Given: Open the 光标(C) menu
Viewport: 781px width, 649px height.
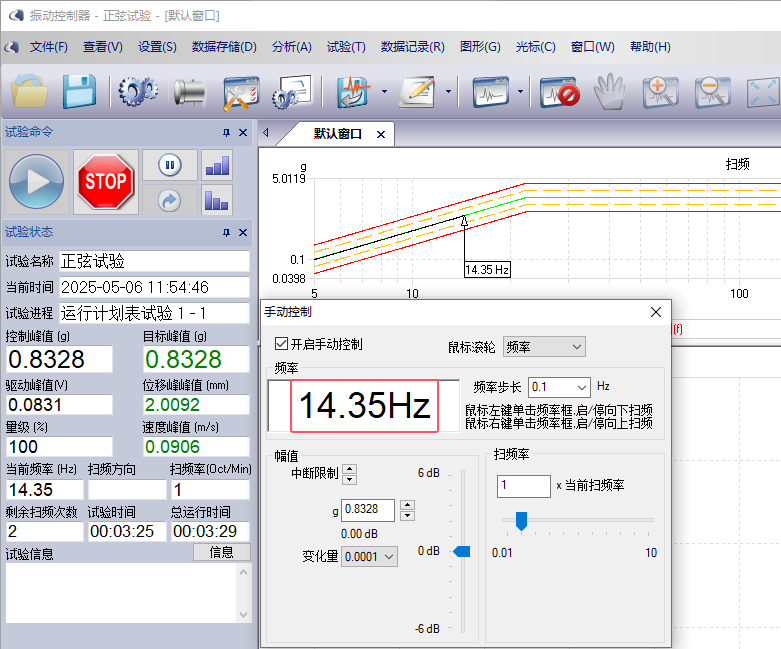Looking at the screenshot, I should (x=535, y=47).
